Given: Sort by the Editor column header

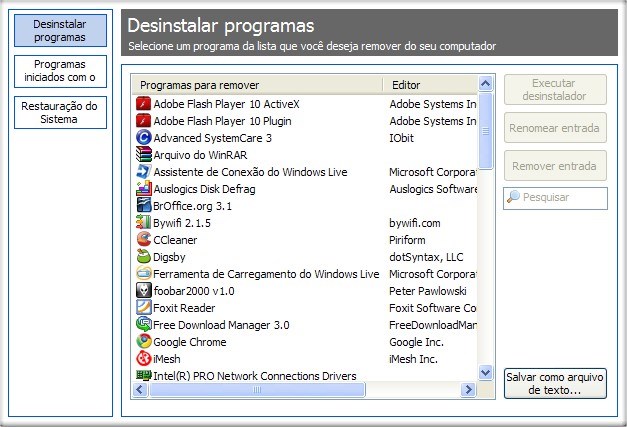Looking at the screenshot, I should coord(431,85).
